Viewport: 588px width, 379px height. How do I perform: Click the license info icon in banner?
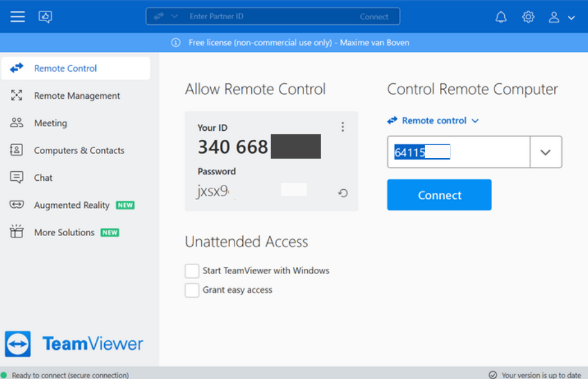coord(176,43)
